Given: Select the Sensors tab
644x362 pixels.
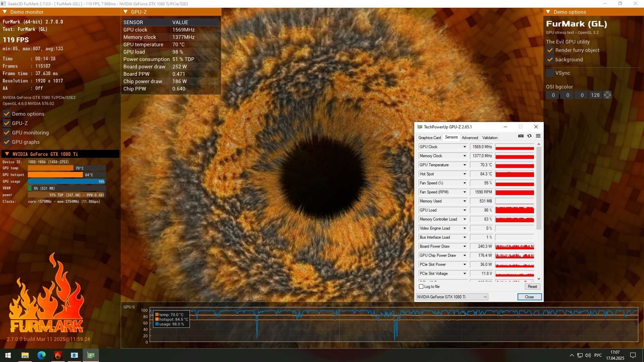Looking at the screenshot, I should pyautogui.click(x=451, y=137).
